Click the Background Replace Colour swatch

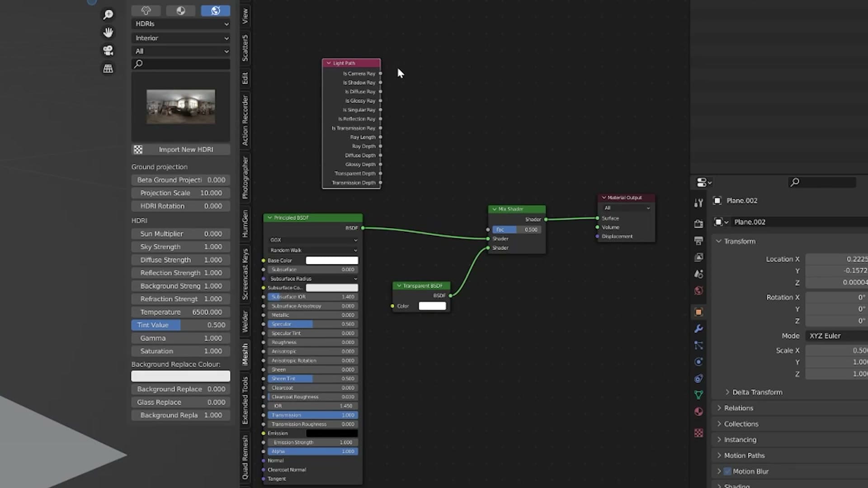pos(181,376)
